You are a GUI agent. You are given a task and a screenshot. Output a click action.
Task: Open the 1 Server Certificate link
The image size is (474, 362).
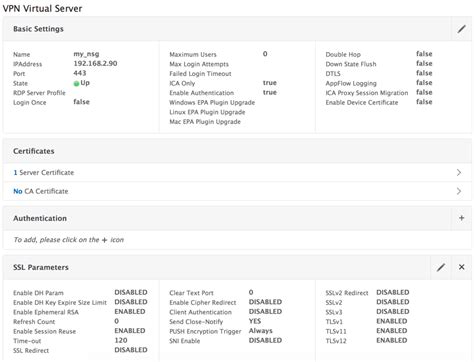pyautogui.click(x=44, y=172)
